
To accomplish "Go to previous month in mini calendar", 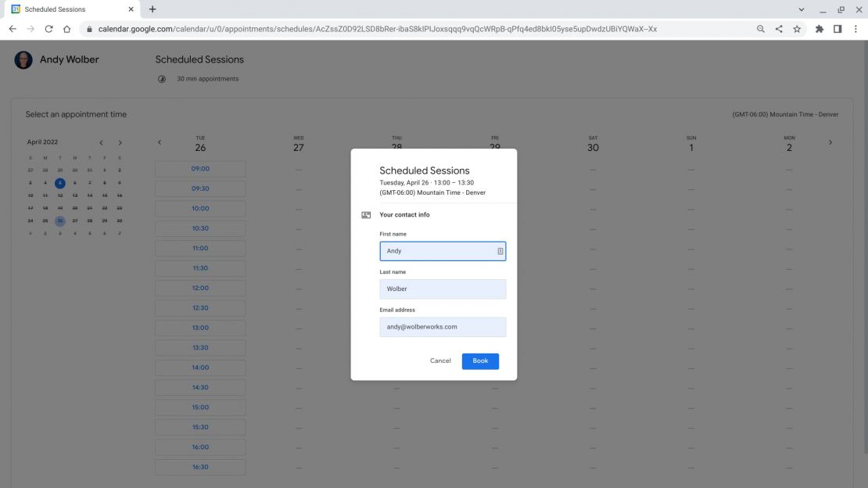I will pos(101,142).
